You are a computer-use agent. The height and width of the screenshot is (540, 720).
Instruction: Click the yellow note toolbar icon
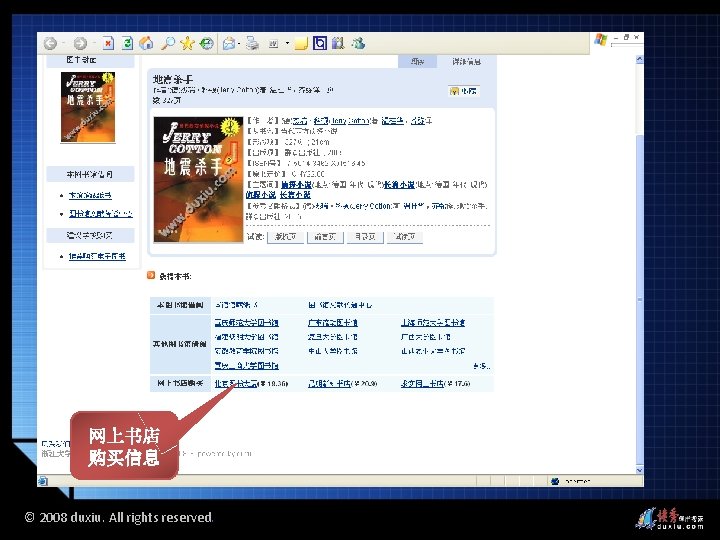[x=301, y=44]
